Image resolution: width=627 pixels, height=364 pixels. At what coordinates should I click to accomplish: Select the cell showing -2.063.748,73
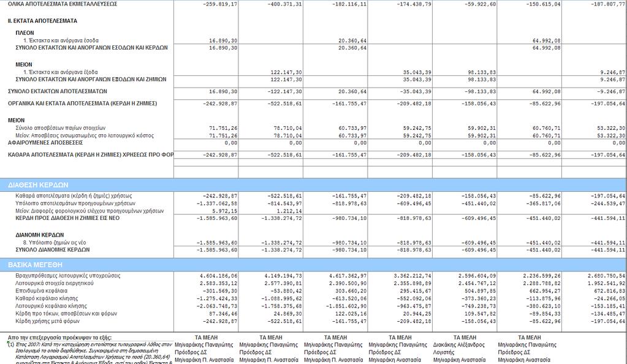(217, 306)
